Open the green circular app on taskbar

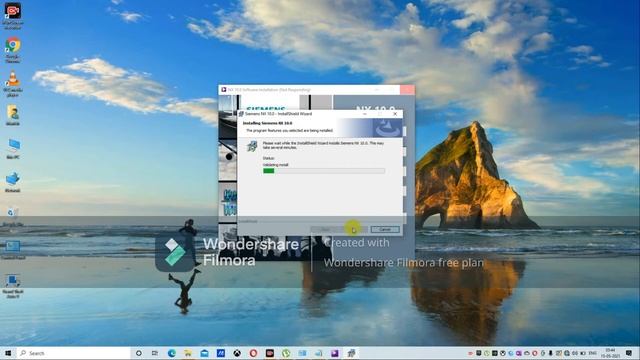(286, 353)
